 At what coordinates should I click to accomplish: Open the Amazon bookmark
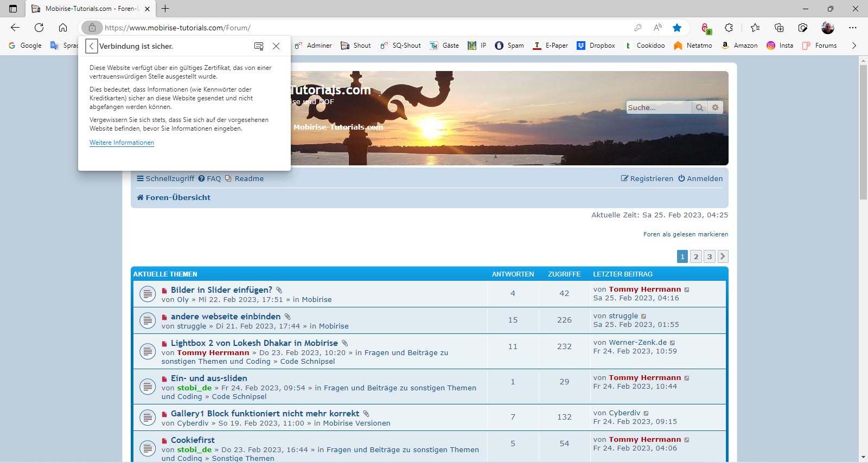click(740, 46)
